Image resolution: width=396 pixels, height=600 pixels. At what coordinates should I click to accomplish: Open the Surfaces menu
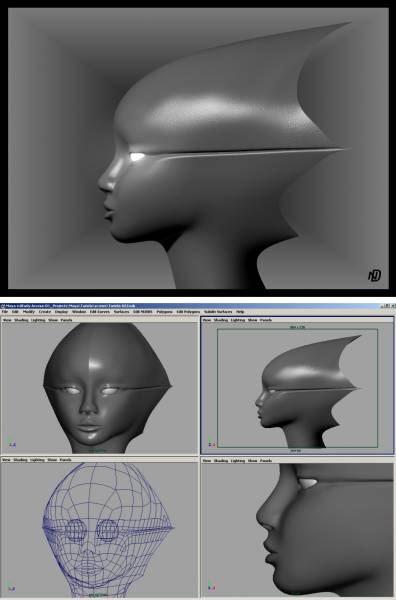121,312
